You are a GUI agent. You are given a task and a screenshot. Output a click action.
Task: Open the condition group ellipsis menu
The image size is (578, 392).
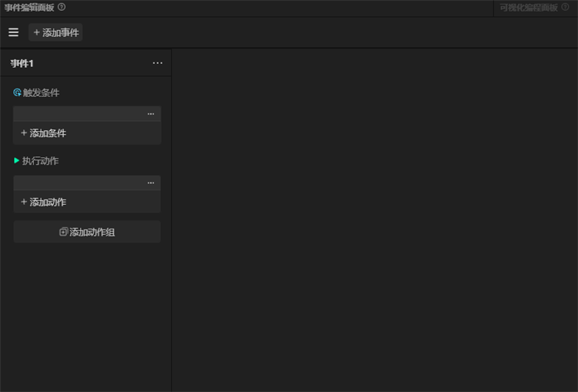pos(151,114)
